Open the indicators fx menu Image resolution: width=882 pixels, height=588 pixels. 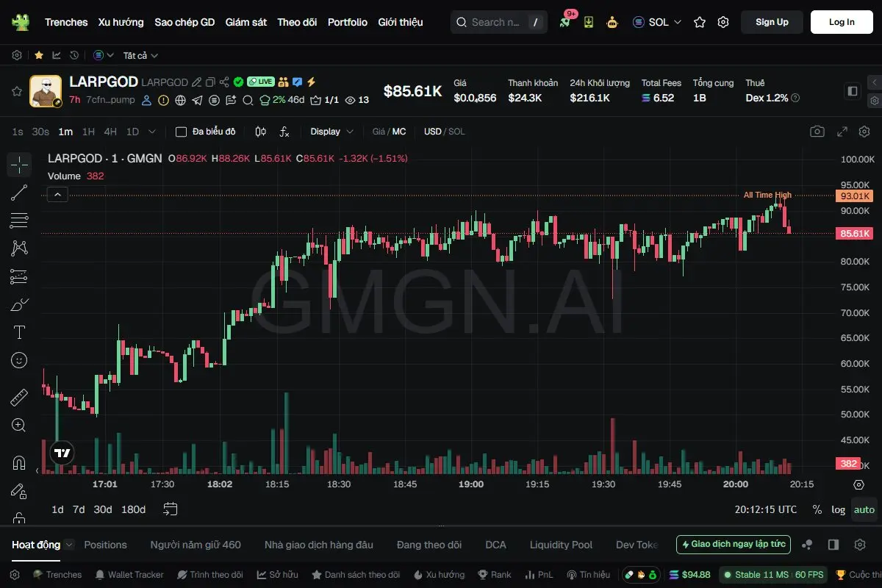click(284, 132)
